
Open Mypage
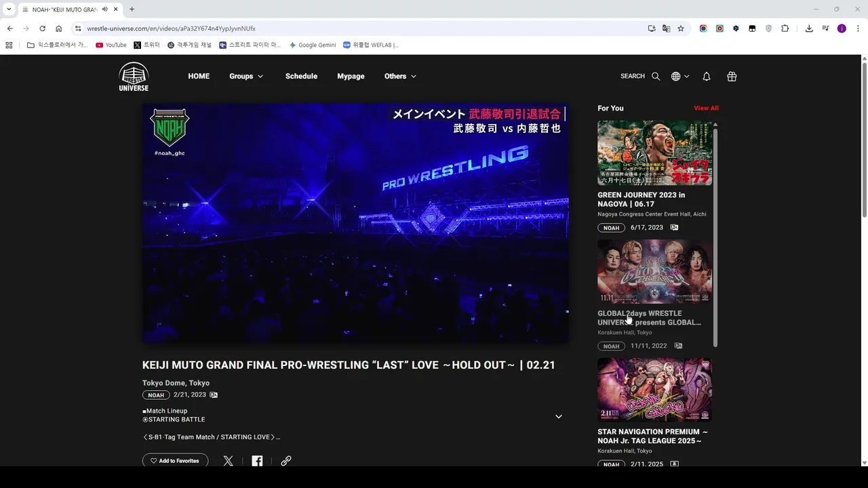tap(351, 77)
